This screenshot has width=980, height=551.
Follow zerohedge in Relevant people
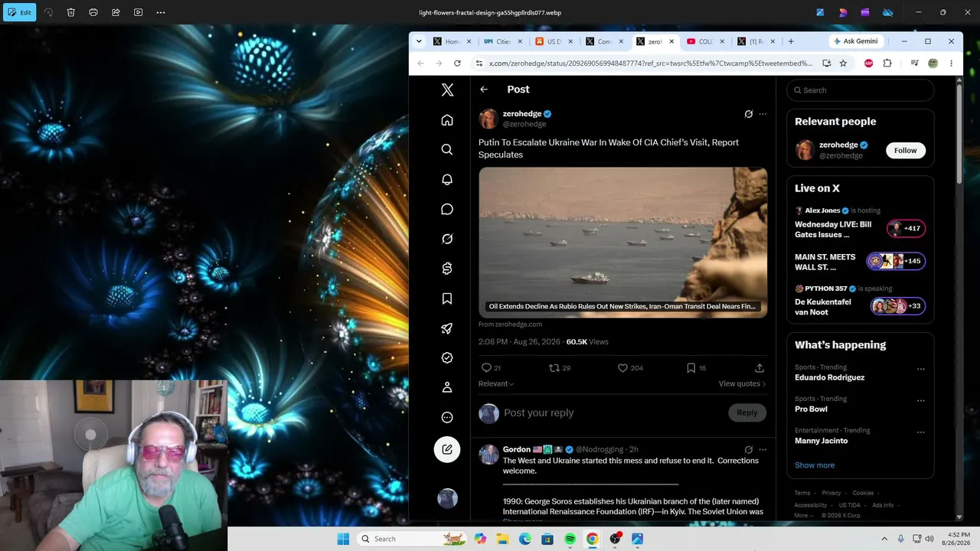[906, 150]
